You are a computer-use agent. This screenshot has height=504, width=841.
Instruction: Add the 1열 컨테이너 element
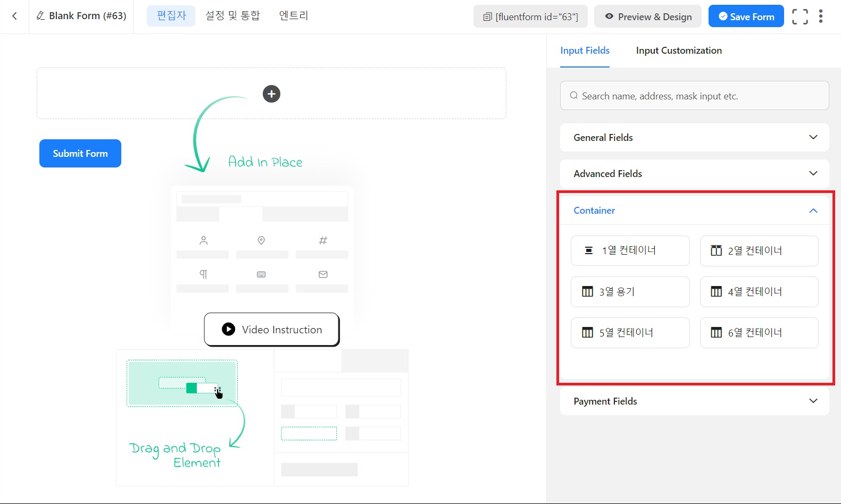coord(630,250)
